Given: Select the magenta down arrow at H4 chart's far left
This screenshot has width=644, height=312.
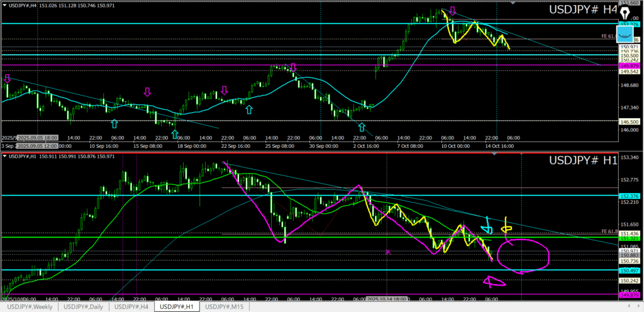Looking at the screenshot, I should (x=7, y=78).
